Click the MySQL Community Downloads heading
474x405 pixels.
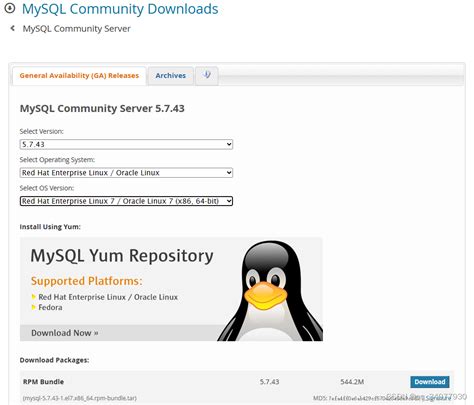tap(120, 9)
